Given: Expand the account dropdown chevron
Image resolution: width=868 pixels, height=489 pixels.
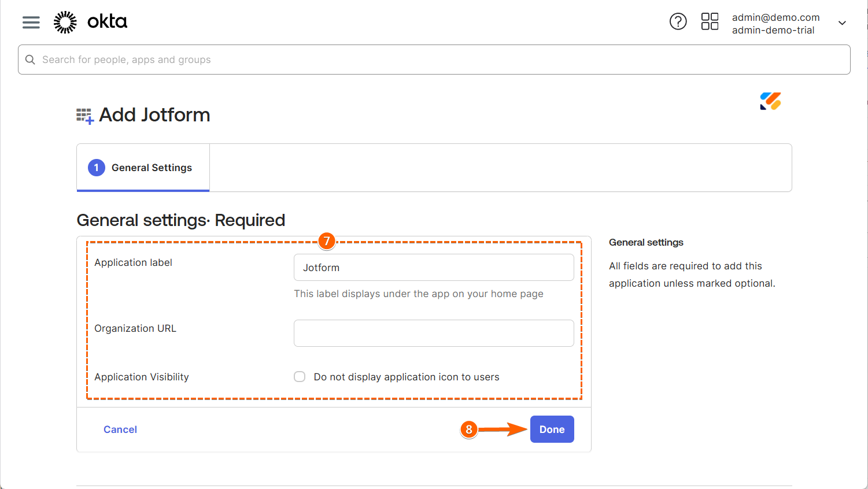Looking at the screenshot, I should click(842, 23).
